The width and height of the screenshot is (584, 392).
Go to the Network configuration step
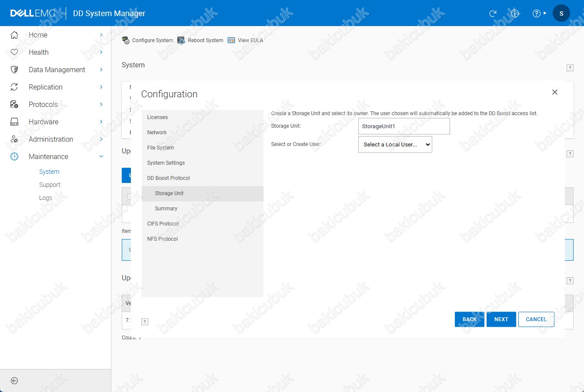203,133
